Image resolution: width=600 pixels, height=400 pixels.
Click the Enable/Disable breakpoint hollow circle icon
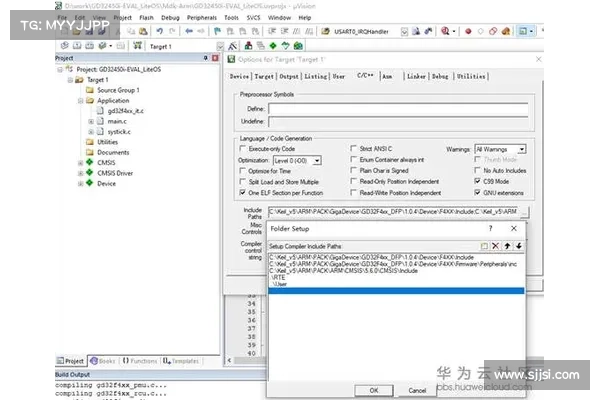(x=481, y=31)
